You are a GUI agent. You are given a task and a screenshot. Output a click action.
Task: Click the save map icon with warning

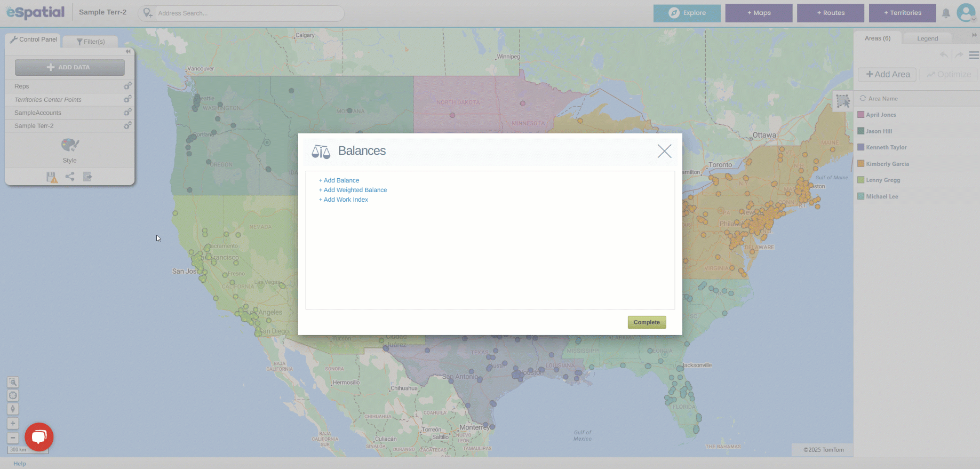[52, 177]
